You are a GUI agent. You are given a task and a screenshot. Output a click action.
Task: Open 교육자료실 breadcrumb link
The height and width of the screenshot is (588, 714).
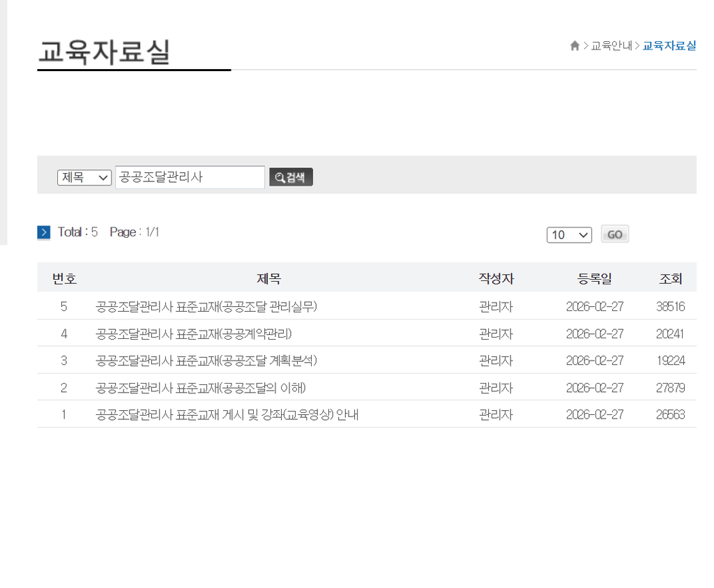(669, 45)
